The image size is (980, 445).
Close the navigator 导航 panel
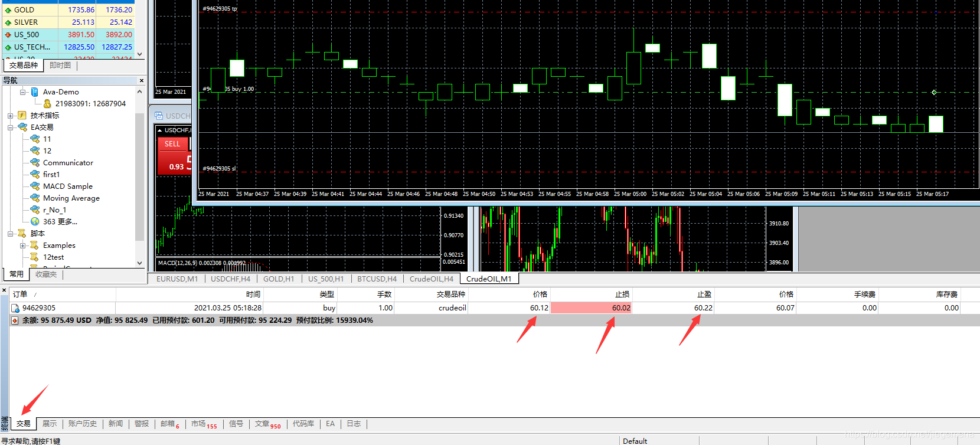[x=142, y=80]
